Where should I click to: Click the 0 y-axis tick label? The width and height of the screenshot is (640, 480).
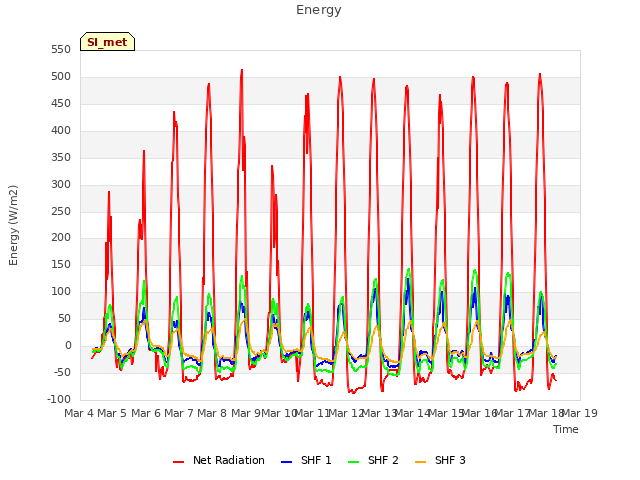point(68,346)
